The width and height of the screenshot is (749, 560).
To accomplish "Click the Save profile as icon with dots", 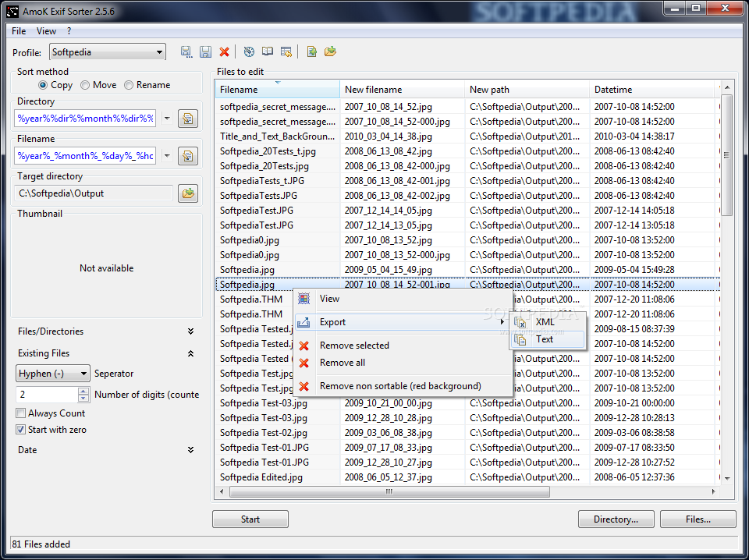I will pyautogui.click(x=186, y=52).
